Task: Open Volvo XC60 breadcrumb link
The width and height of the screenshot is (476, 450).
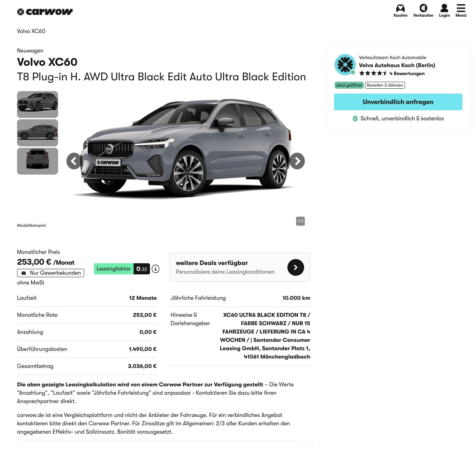Action: pyautogui.click(x=31, y=31)
